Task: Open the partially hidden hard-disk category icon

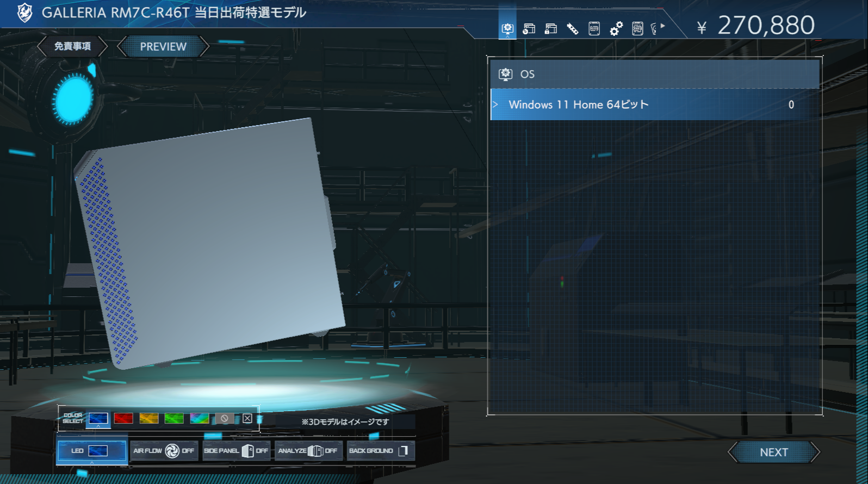Action: tap(654, 28)
